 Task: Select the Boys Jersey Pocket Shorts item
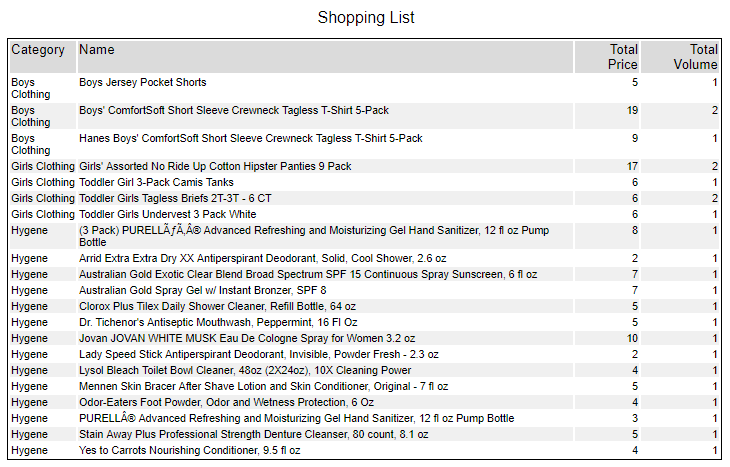143,82
